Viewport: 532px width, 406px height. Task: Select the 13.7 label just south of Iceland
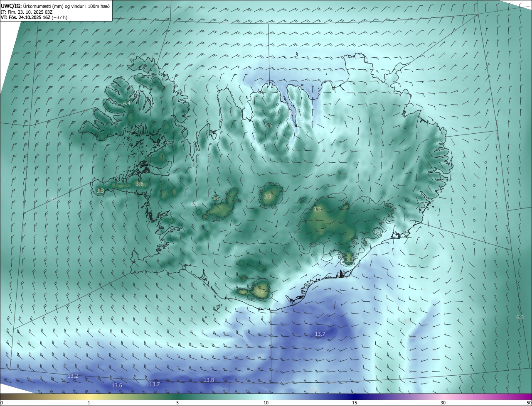click(x=320, y=334)
